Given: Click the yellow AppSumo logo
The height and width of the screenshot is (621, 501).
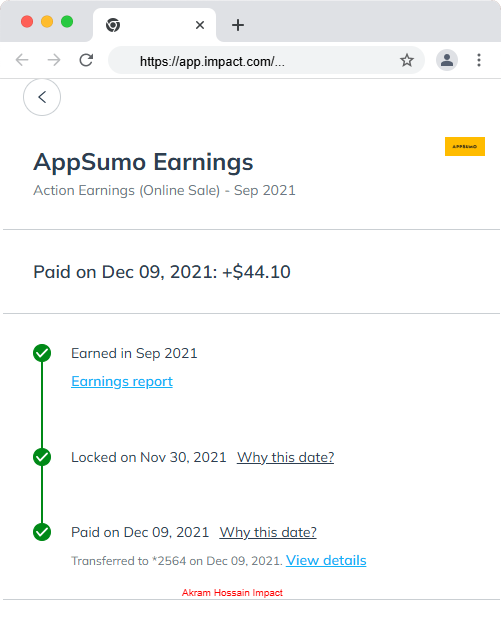Looking at the screenshot, I should (465, 147).
